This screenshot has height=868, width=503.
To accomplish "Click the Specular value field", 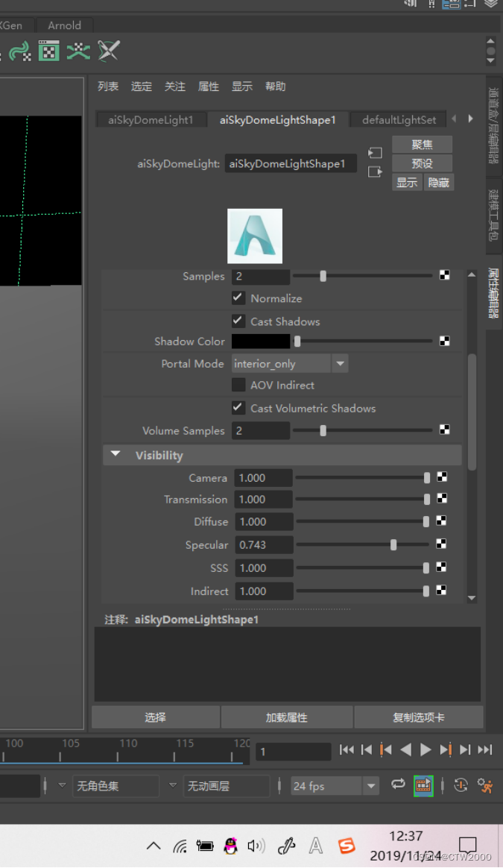I will 263,544.
